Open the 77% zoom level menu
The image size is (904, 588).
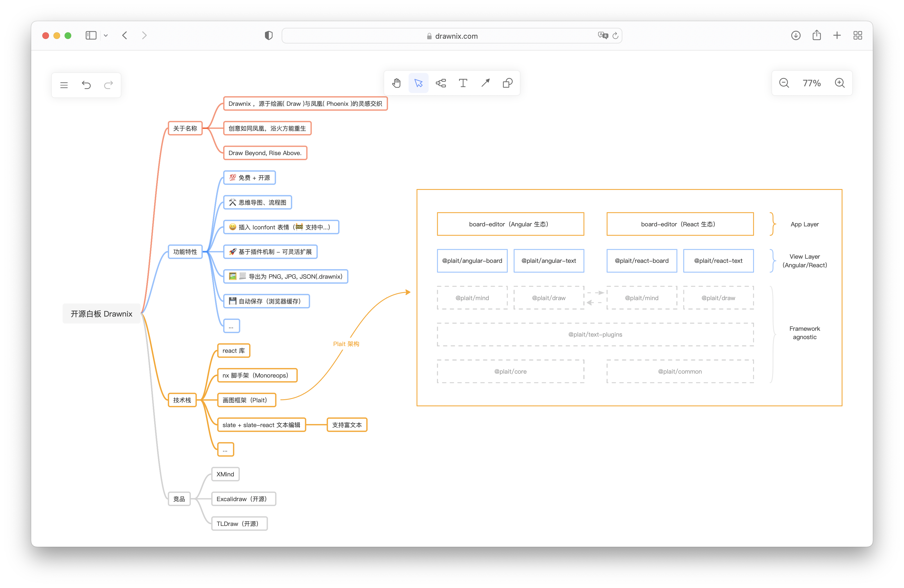coord(811,83)
